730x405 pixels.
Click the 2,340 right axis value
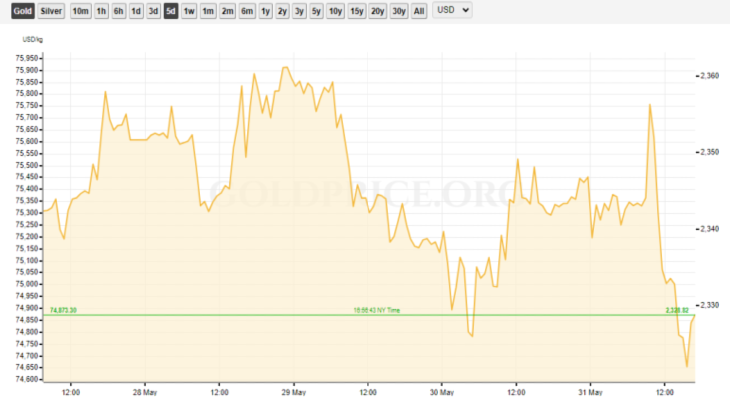point(710,229)
